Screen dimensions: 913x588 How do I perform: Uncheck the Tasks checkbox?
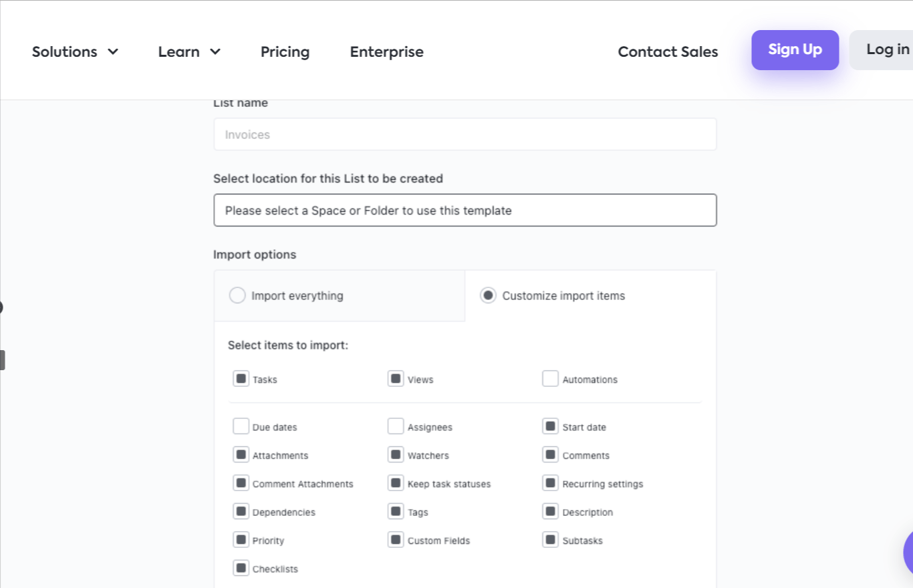tap(241, 379)
